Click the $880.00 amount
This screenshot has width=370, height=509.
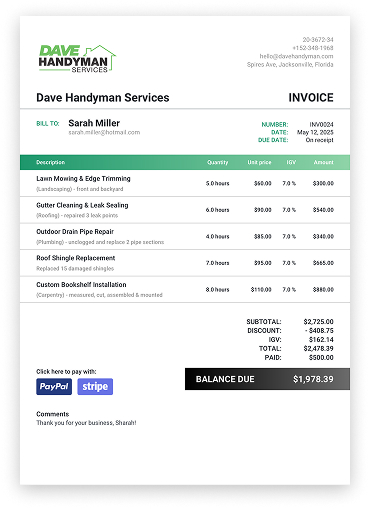323,290
